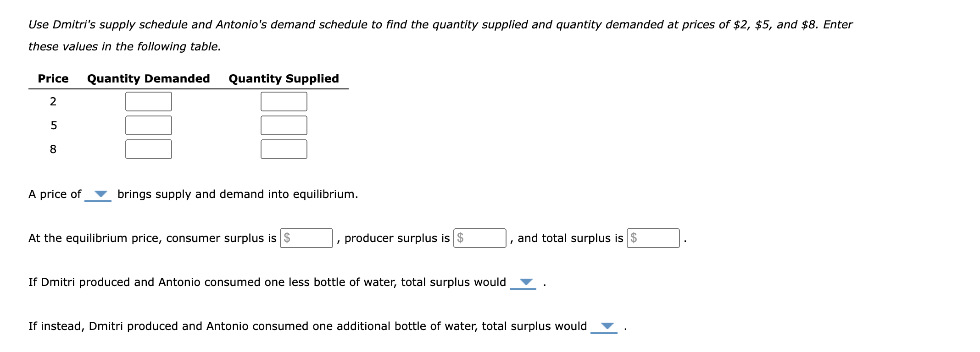Click the Quantity Demanded box for price 8

coord(148,149)
